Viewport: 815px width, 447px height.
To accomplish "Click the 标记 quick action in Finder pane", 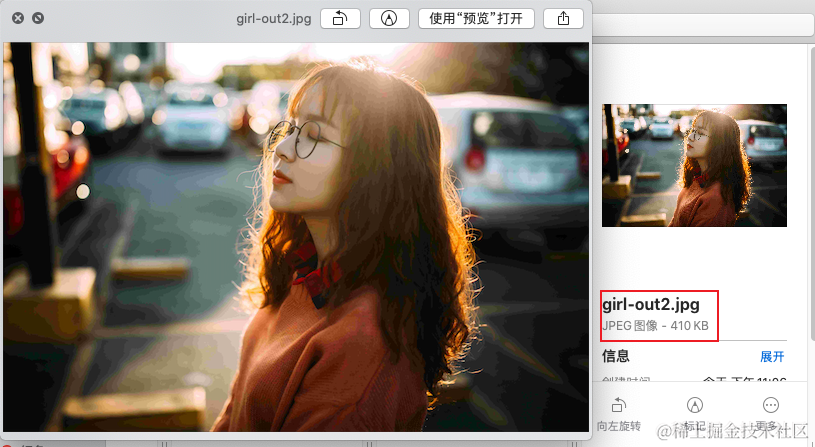I will (x=694, y=415).
